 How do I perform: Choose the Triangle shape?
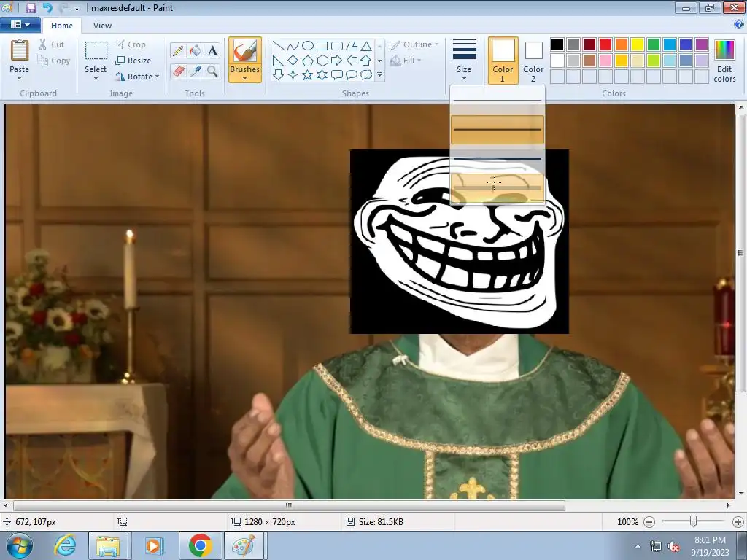tap(366, 46)
